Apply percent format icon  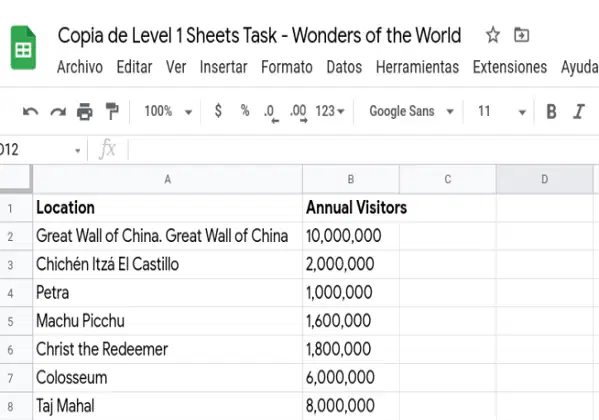pyautogui.click(x=245, y=111)
